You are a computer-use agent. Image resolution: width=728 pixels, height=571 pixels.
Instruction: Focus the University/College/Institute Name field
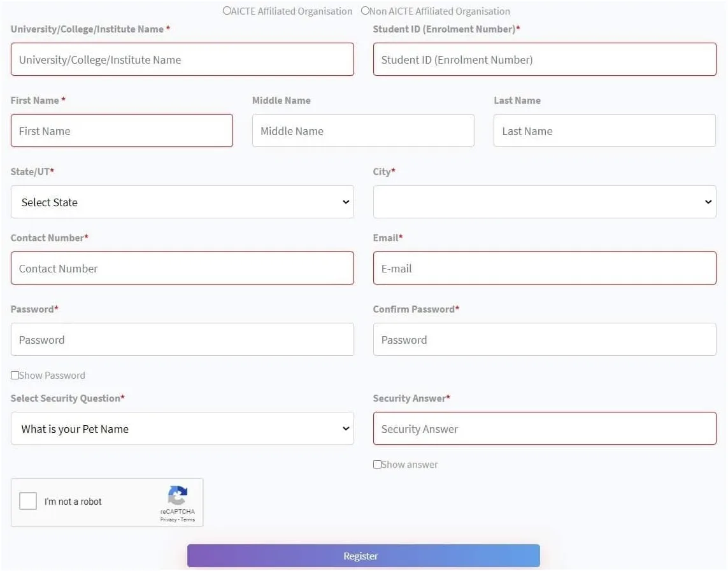point(182,59)
